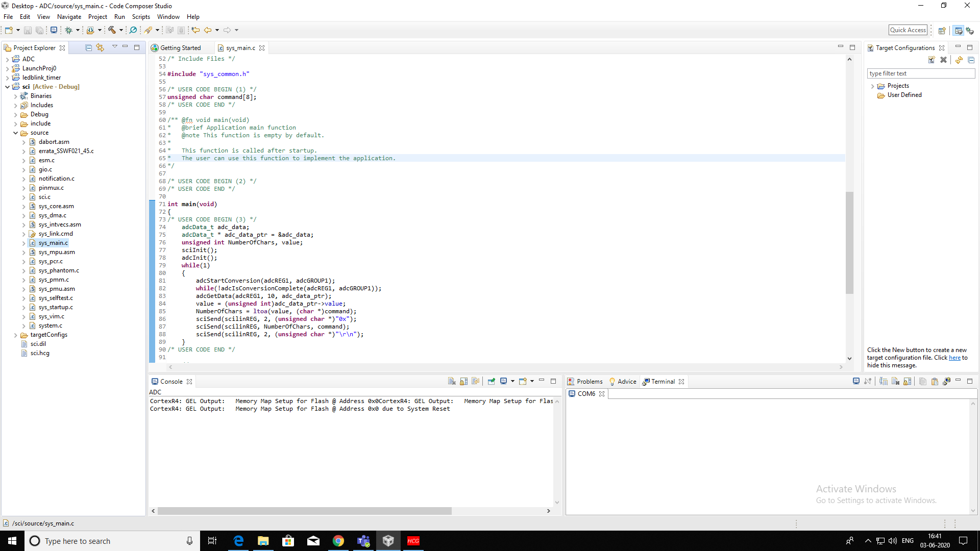Click New Terminal View icon
The image size is (980, 551).
(x=947, y=381)
